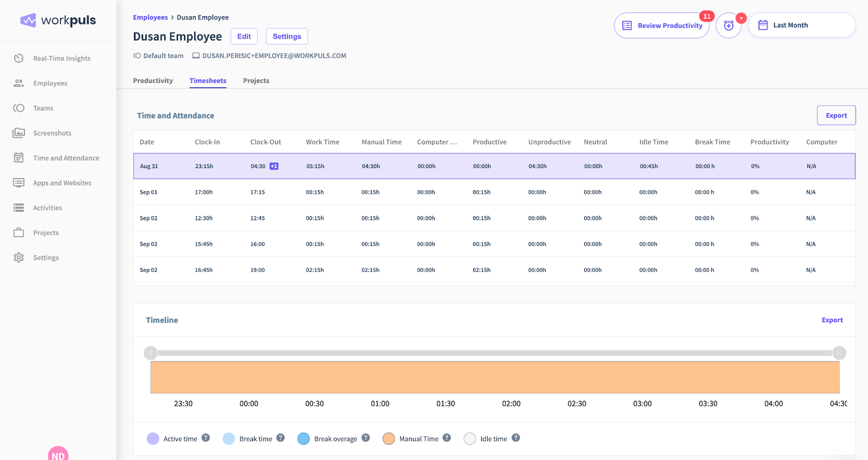Open the Activities list icon
This screenshot has height=460, width=868.
pos(19,208)
